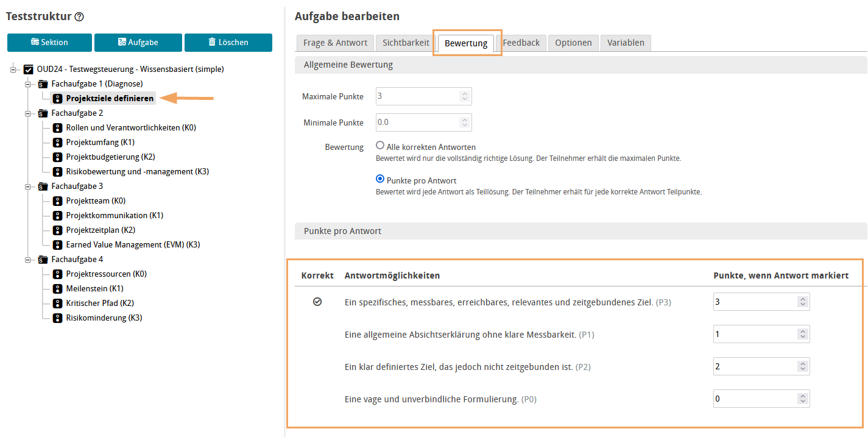The height and width of the screenshot is (437, 868).
Task: Open the Variablen tab
Action: coord(626,43)
